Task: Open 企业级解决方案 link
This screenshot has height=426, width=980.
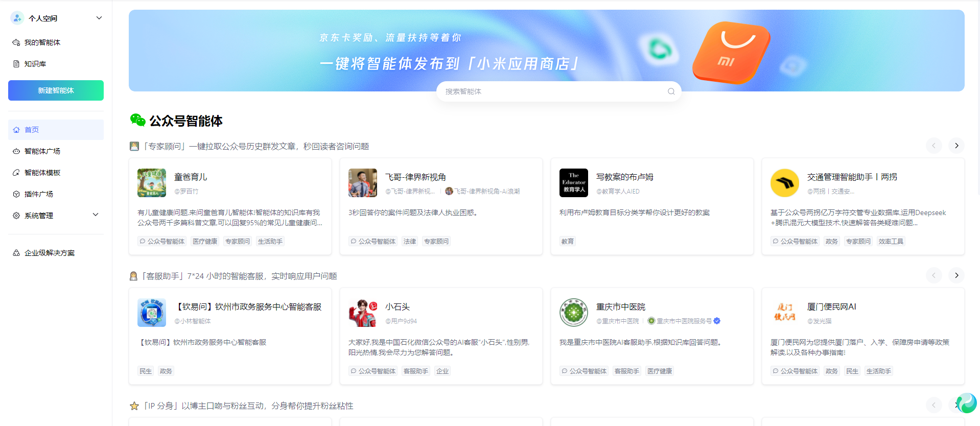Action: point(50,253)
